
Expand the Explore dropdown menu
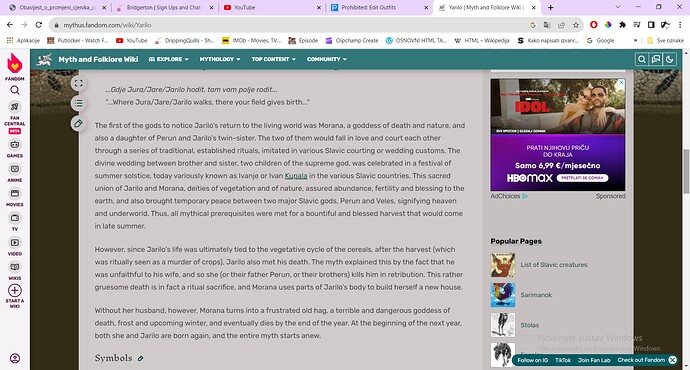click(x=169, y=59)
